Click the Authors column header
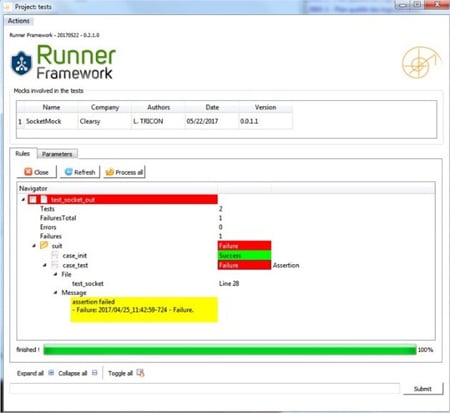Image resolution: width=450 pixels, height=413 pixels. pos(158,107)
